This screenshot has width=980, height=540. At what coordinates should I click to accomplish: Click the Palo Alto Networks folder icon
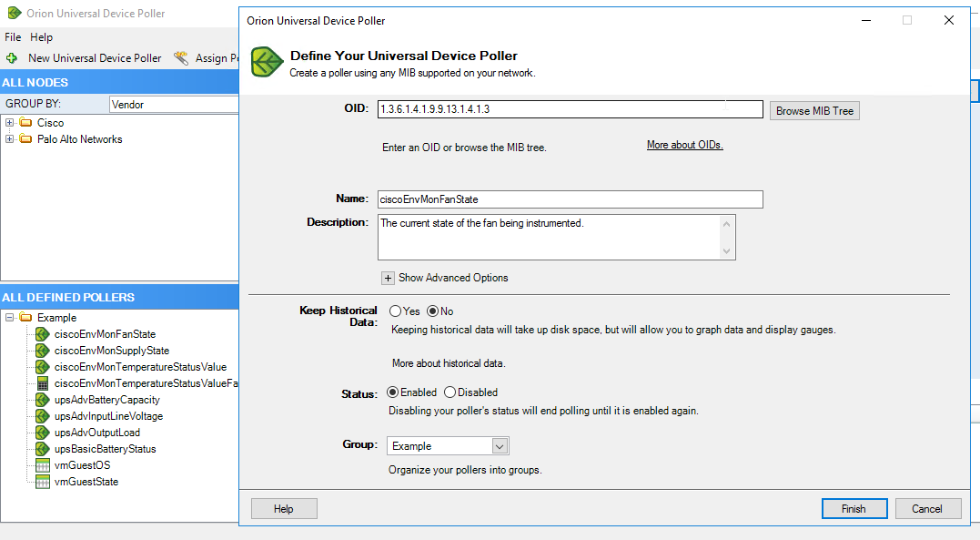pyautogui.click(x=25, y=139)
